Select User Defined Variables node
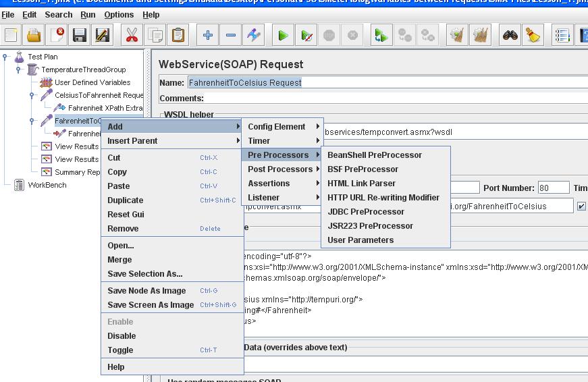 tap(92, 82)
